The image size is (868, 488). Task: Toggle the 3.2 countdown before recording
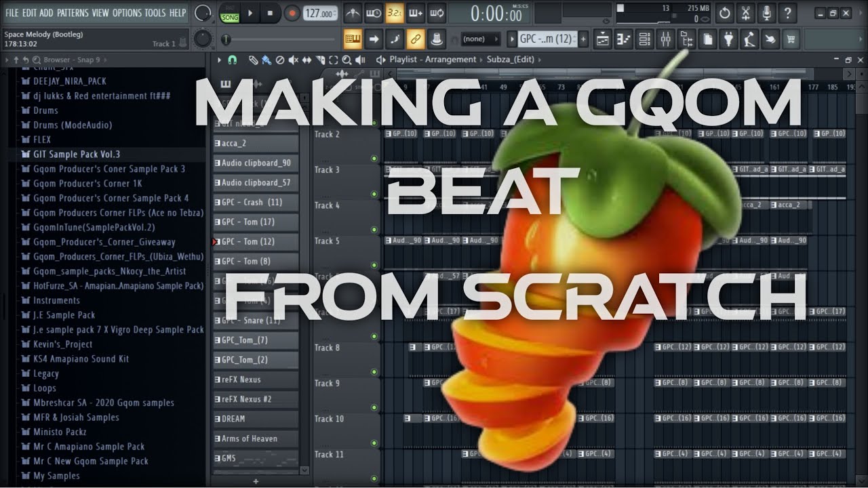point(395,13)
